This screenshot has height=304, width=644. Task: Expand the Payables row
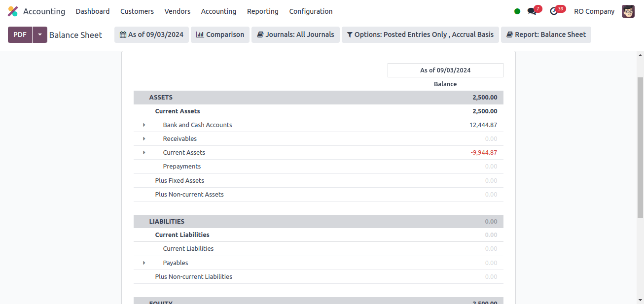(x=144, y=263)
